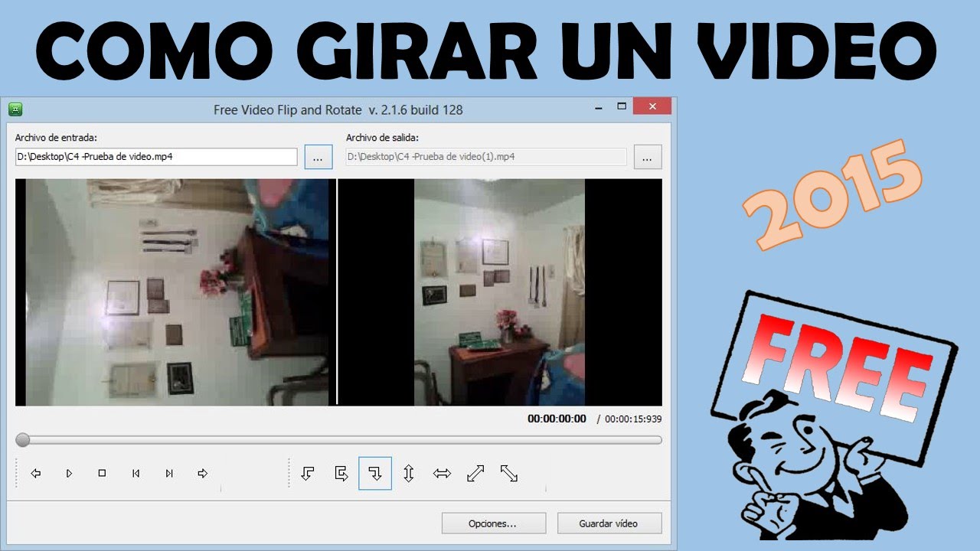Jump to the next frame marker

[169, 474]
